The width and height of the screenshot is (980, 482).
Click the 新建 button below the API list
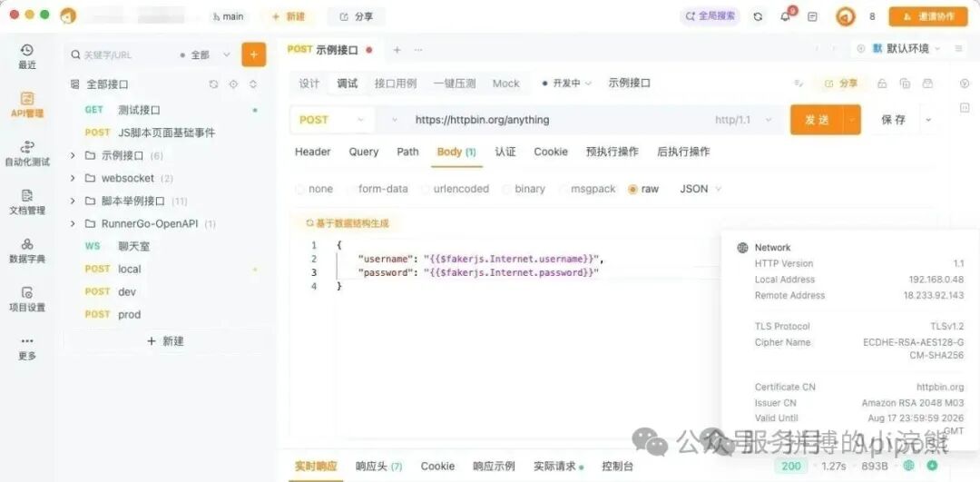tap(166, 341)
